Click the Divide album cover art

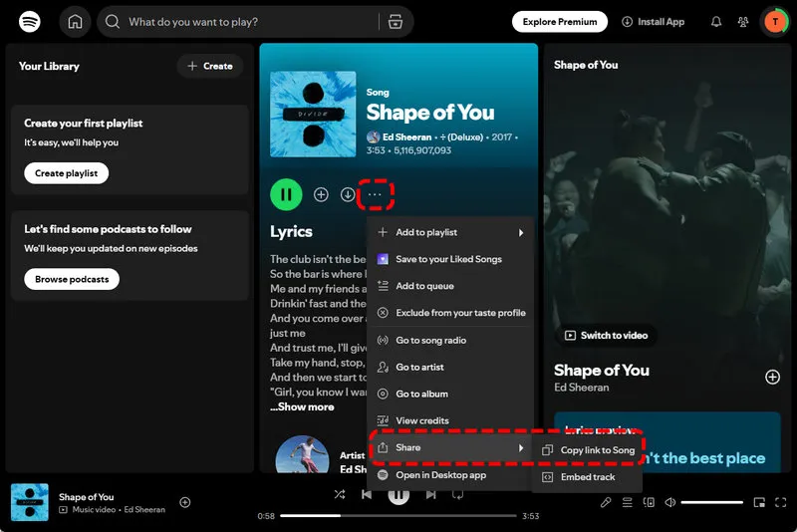pyautogui.click(x=313, y=114)
